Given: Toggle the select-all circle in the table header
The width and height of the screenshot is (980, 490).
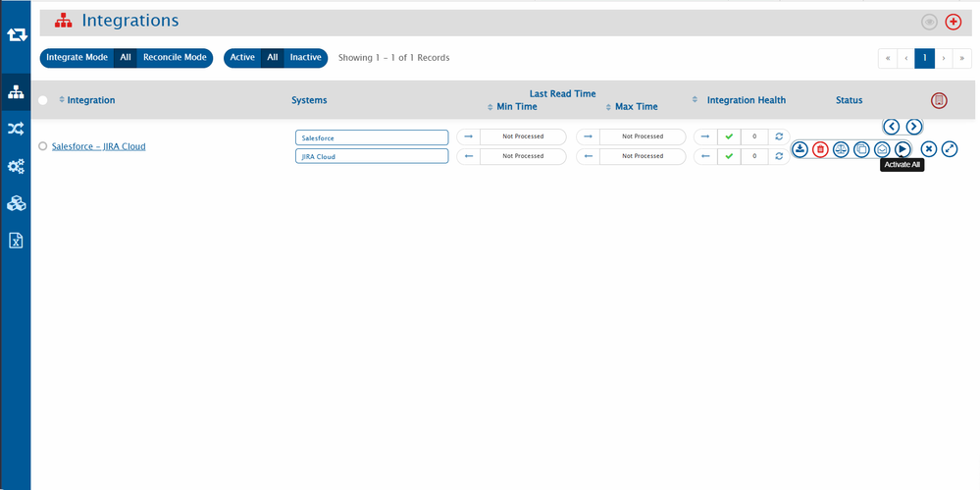Looking at the screenshot, I should (42, 100).
